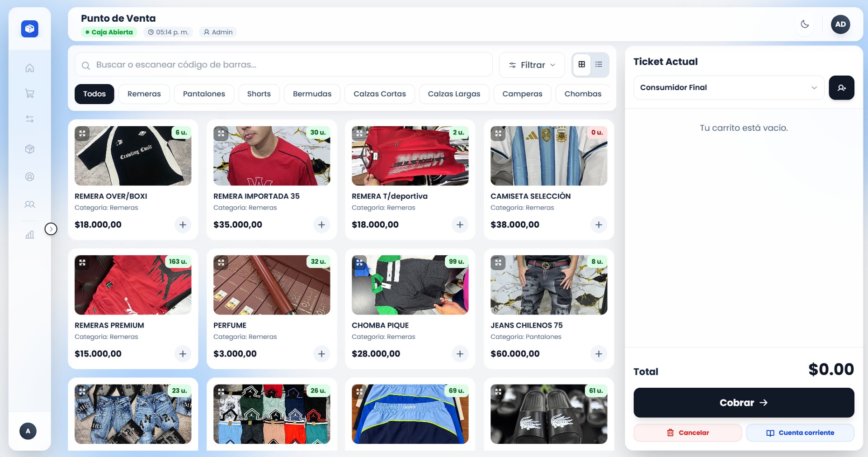Open the customers group sidebar icon

pos(29,205)
